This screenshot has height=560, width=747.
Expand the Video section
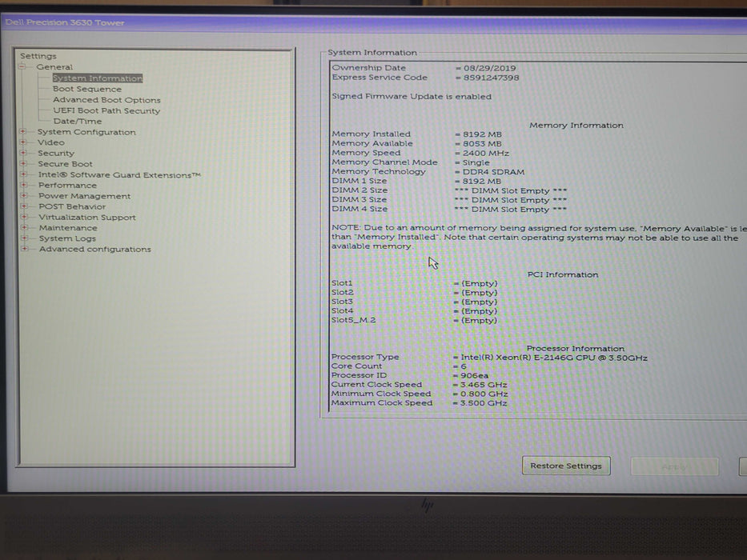[x=25, y=142]
